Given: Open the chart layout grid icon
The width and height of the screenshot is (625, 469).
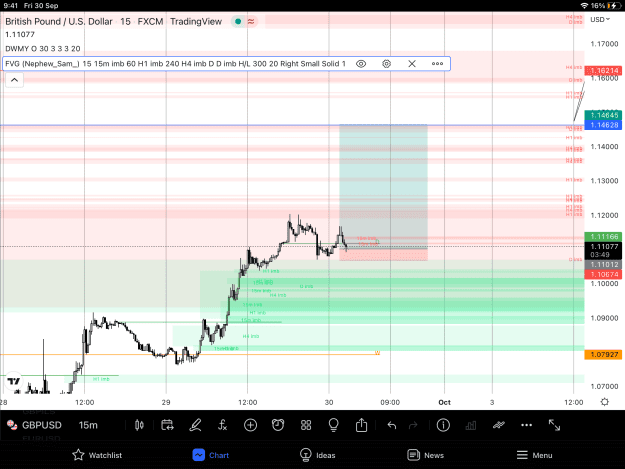Looking at the screenshot, I should click(306, 425).
